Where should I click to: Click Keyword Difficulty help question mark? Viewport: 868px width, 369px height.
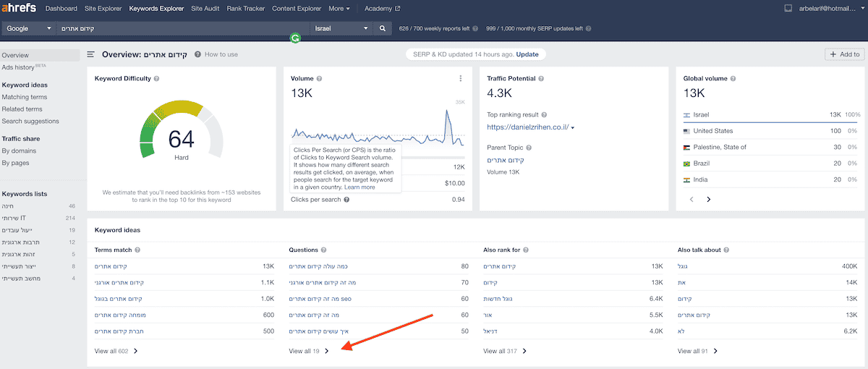156,78
